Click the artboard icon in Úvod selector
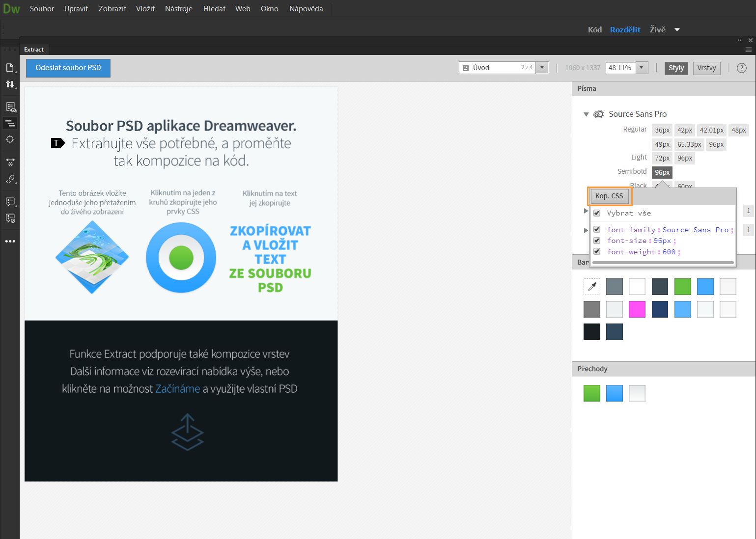The height and width of the screenshot is (539, 756). pyautogui.click(x=466, y=68)
